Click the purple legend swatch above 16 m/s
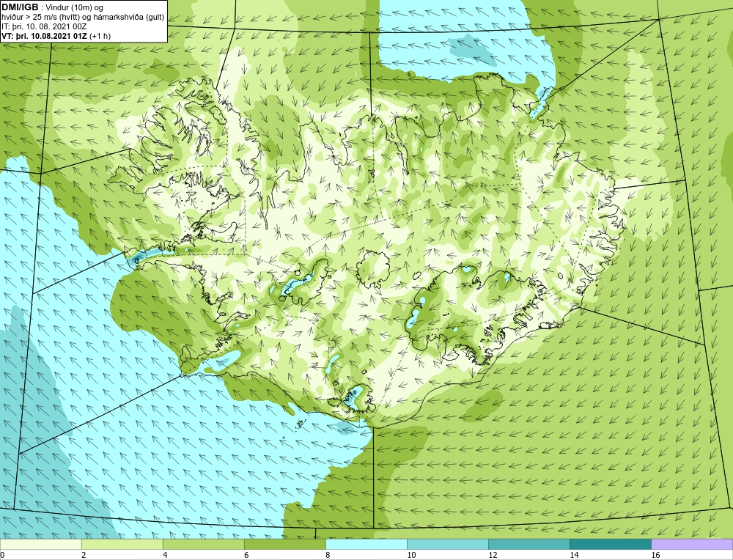733x560 pixels. (692, 544)
